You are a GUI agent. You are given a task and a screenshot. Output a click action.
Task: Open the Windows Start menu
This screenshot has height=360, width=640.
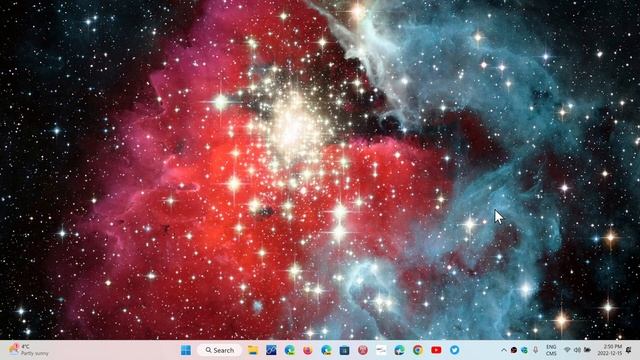click(186, 350)
